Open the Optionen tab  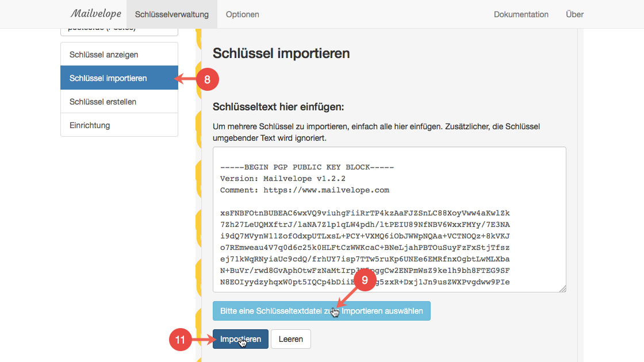[x=242, y=14]
